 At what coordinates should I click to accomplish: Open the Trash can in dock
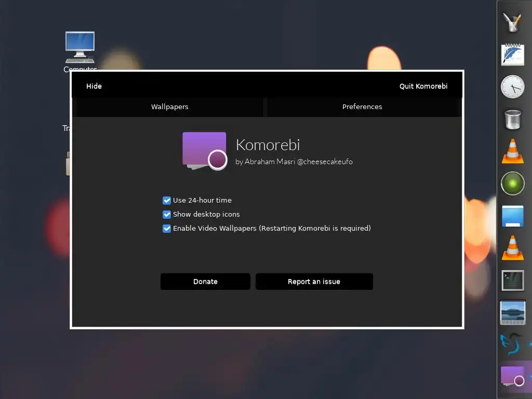[x=513, y=119]
